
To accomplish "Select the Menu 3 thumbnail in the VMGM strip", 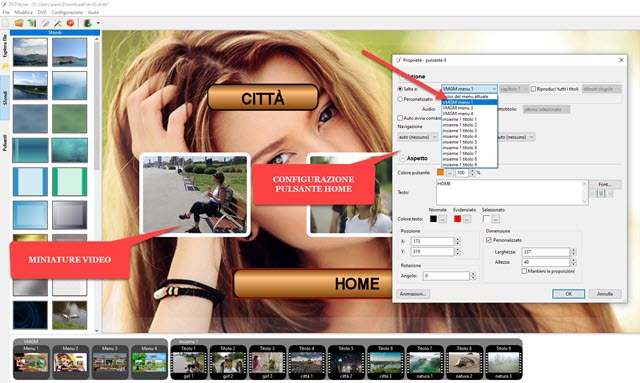I will coord(110,362).
